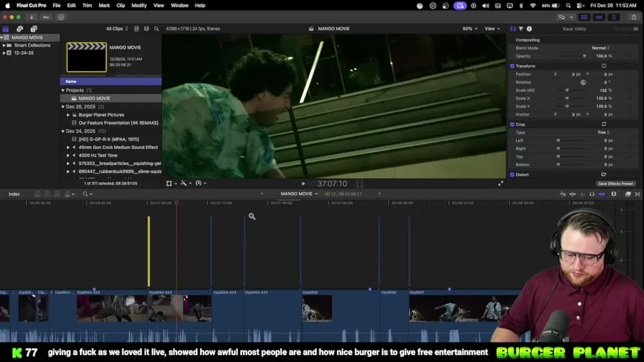Open the Modify menu

pos(139,6)
